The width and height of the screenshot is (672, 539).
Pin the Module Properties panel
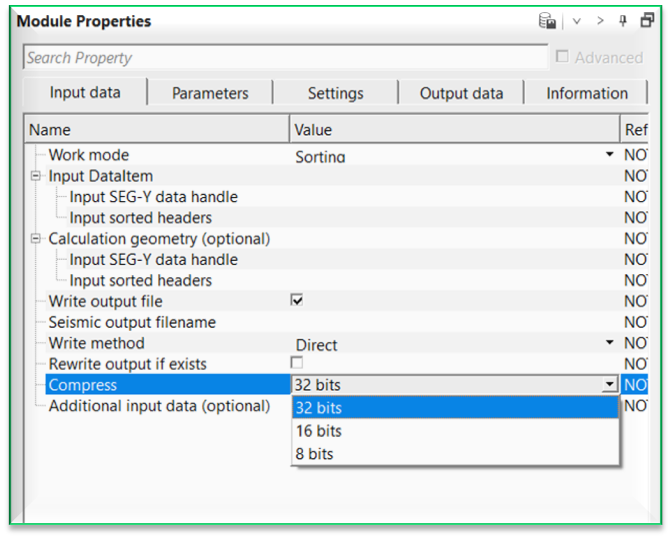coord(624,21)
